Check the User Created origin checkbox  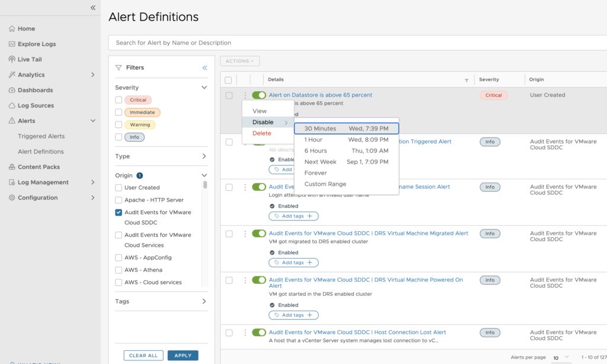(119, 188)
